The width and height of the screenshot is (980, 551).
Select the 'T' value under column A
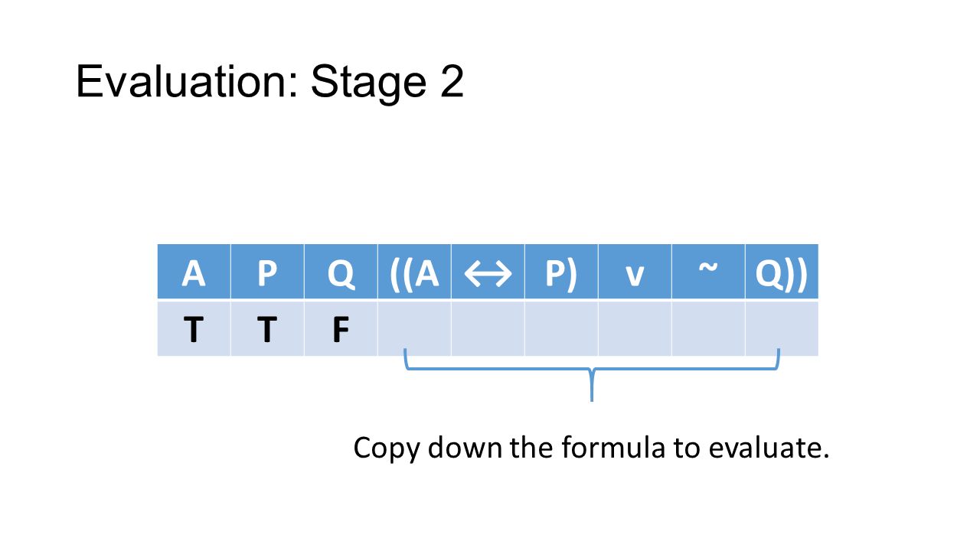point(194,328)
